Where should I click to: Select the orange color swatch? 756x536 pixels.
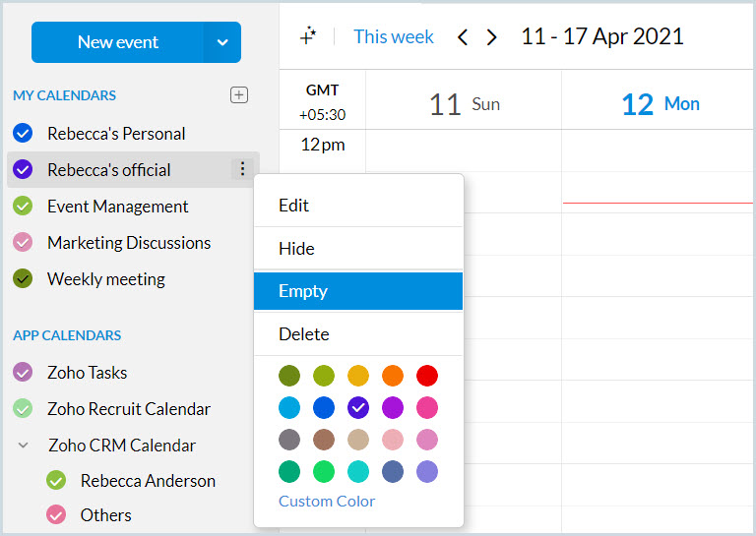click(392, 376)
